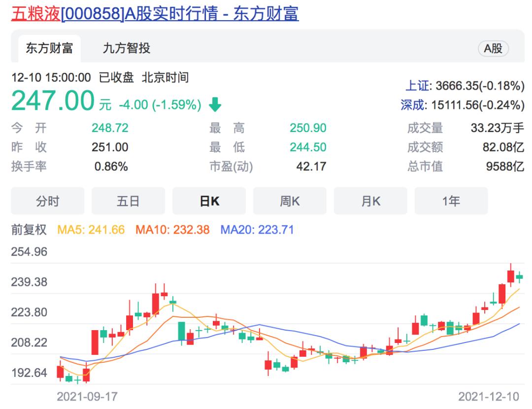This screenshot has height=409, width=532.
Task: Click the green down arrow icon
Action: [x=215, y=104]
